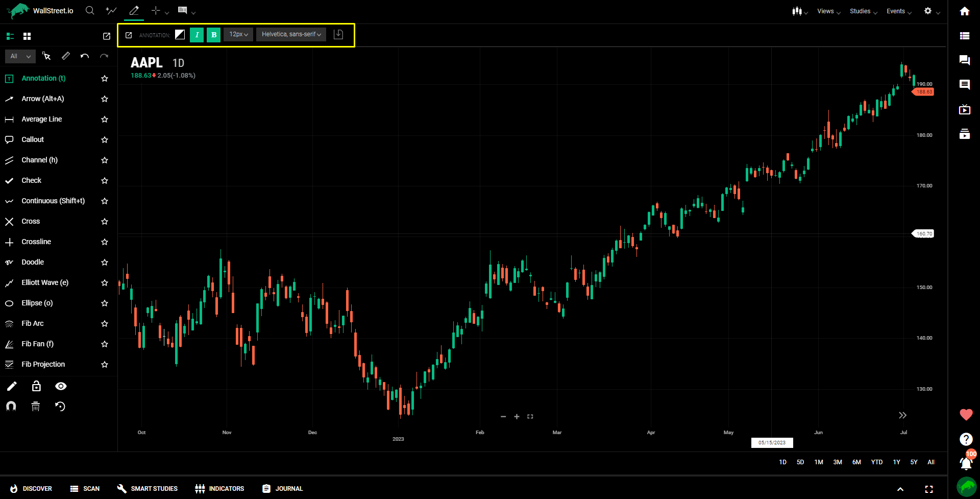Expand the Helvetica font family dropdown

pyautogui.click(x=291, y=35)
